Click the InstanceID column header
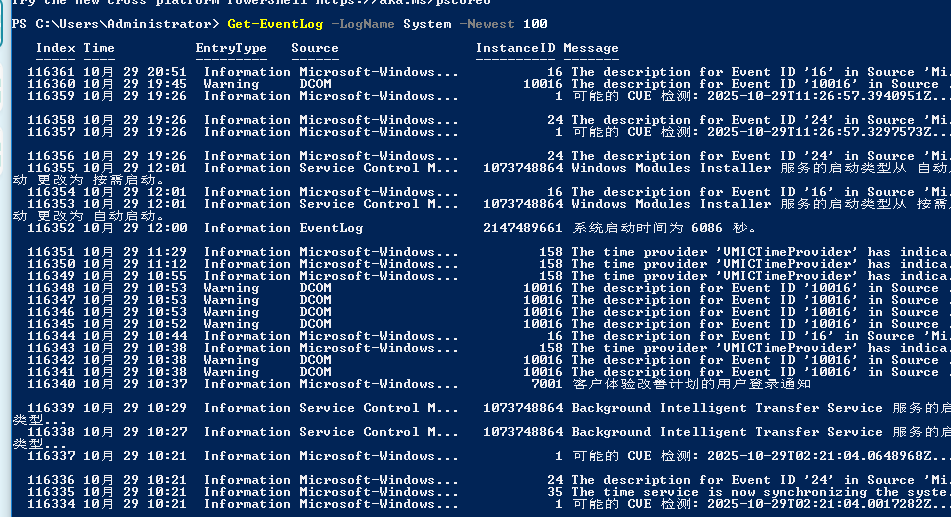 [x=515, y=48]
